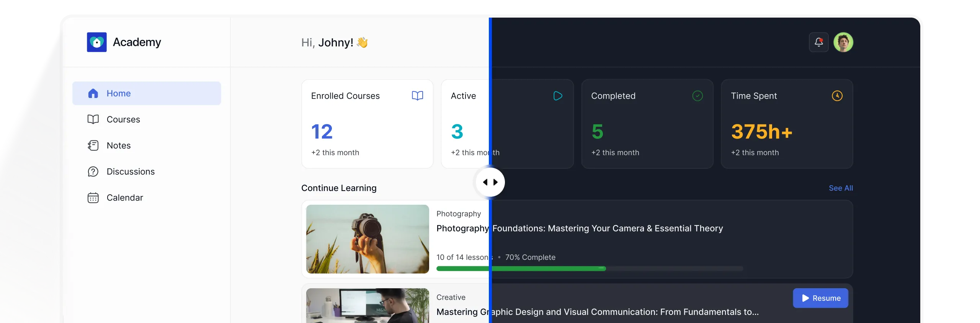Click the Discussions question bubble icon
The height and width of the screenshot is (323, 980).
(93, 171)
